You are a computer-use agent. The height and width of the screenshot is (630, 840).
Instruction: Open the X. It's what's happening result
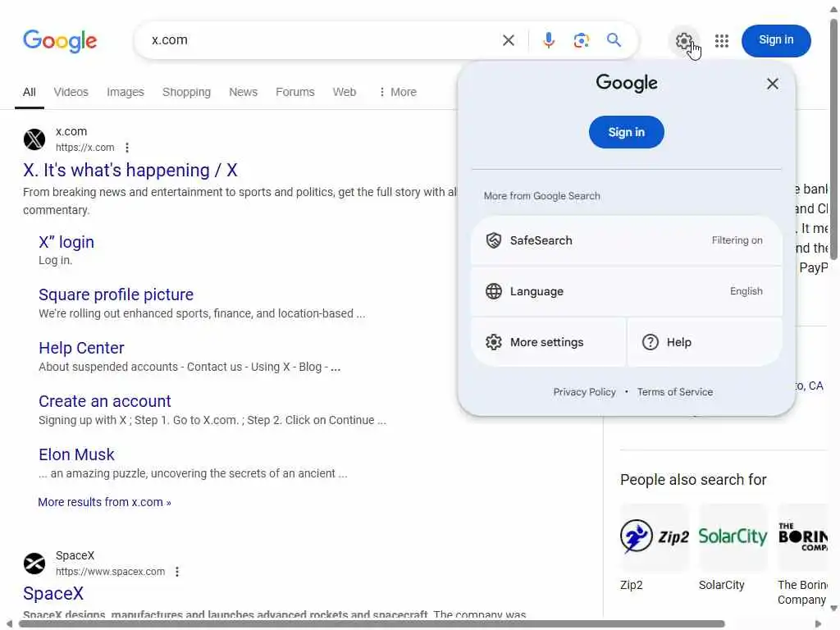point(130,171)
